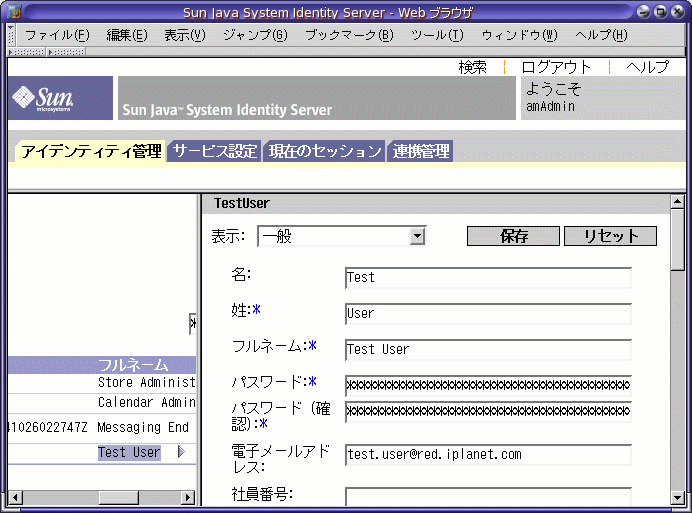Click the menu bar grip handle
Screen dimensions: 692x513
point(11,35)
